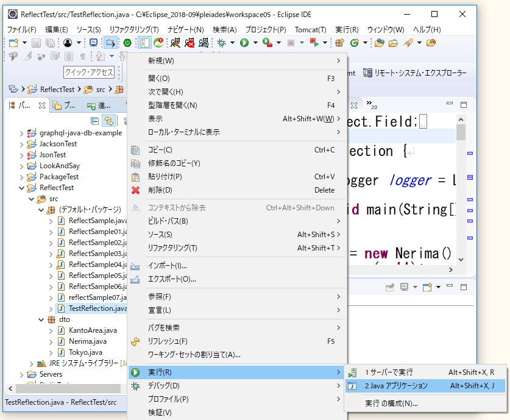Expand the Nerima.java tree node
This screenshot has width=510, height=420.
pyautogui.click(x=51, y=342)
